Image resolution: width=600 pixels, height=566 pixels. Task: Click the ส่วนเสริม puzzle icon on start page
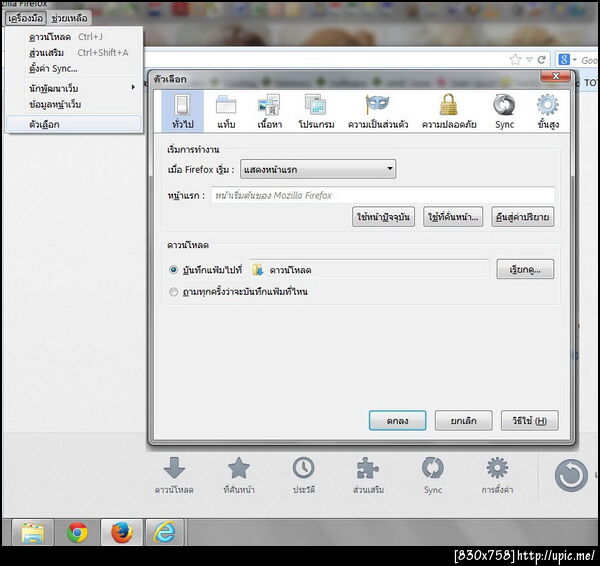coord(368,468)
